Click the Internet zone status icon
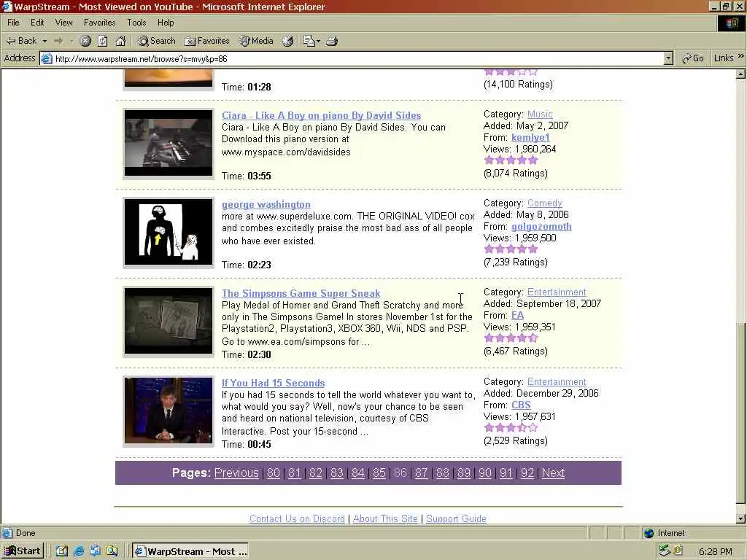This screenshot has width=747, height=560. pos(649,533)
